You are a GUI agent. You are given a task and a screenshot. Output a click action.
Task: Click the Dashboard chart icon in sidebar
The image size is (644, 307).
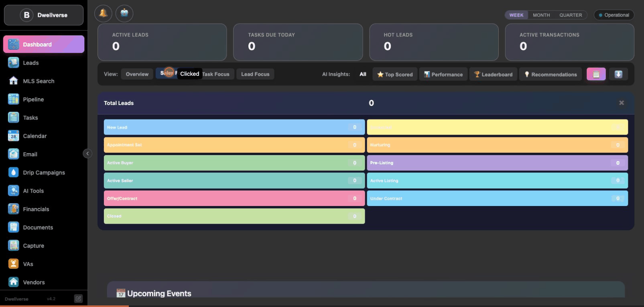[14, 44]
